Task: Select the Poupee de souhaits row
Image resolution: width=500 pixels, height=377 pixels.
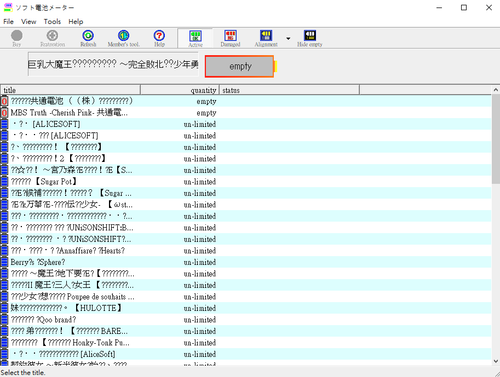Action: [246, 297]
